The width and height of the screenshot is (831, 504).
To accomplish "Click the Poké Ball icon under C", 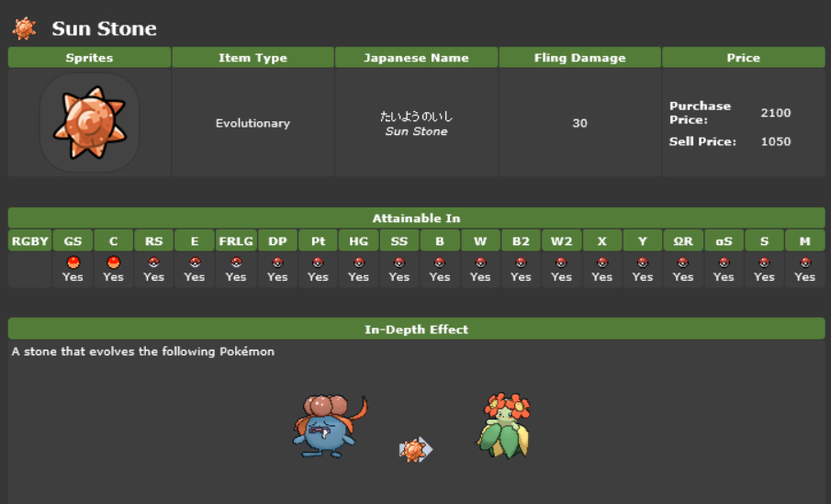I will click(114, 263).
